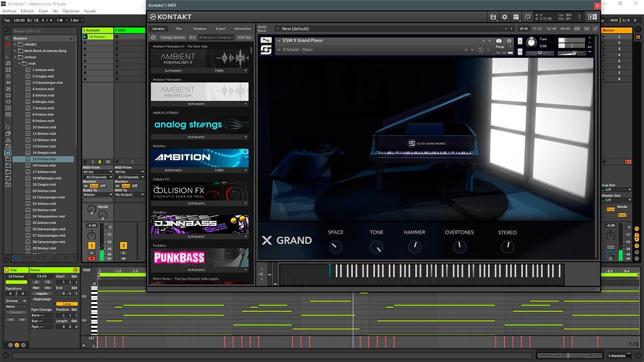Open the KSP script button in Multi Rack
The width and height of the screenshot is (644, 362).
click(577, 28)
